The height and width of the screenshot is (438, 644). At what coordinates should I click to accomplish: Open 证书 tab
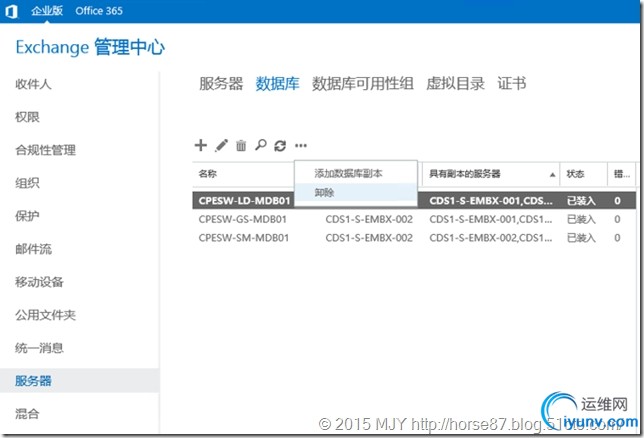[x=512, y=83]
